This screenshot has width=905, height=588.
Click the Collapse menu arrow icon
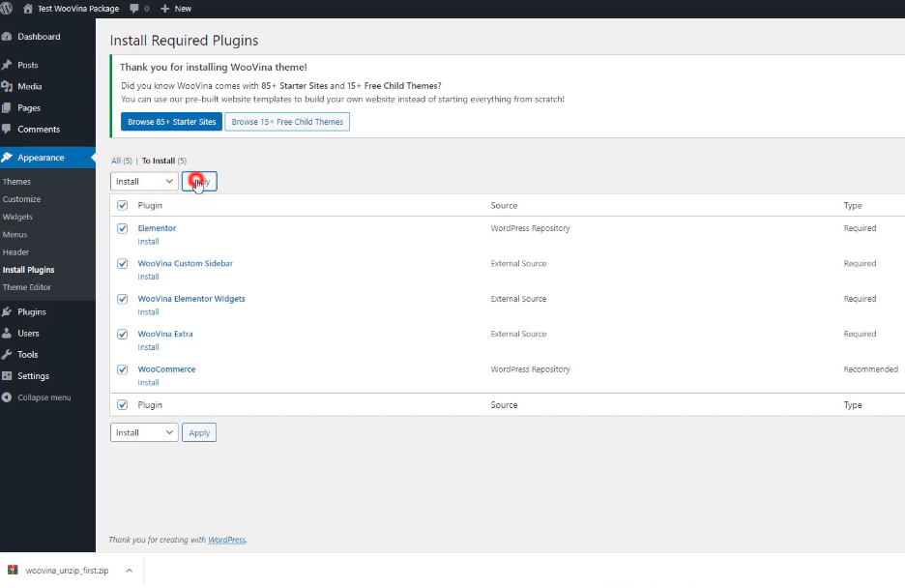pyautogui.click(x=7, y=397)
